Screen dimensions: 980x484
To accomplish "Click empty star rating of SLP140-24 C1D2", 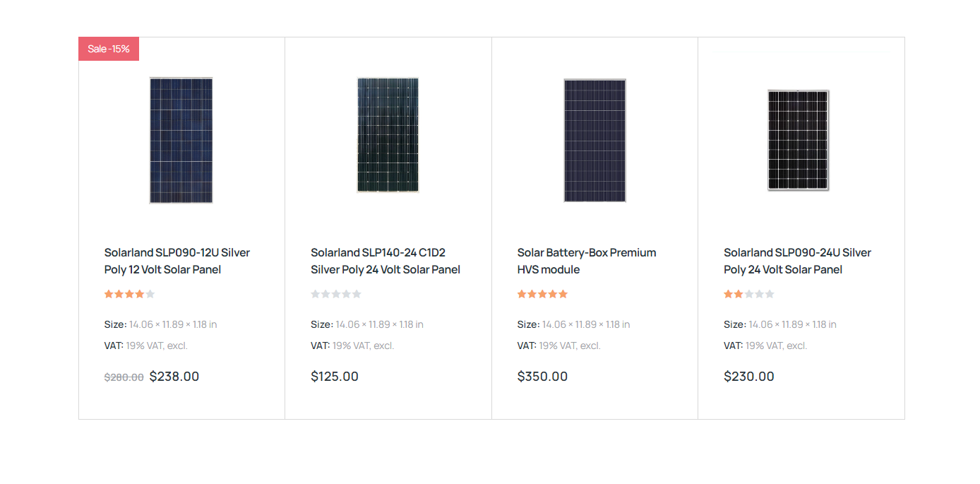I will point(336,294).
